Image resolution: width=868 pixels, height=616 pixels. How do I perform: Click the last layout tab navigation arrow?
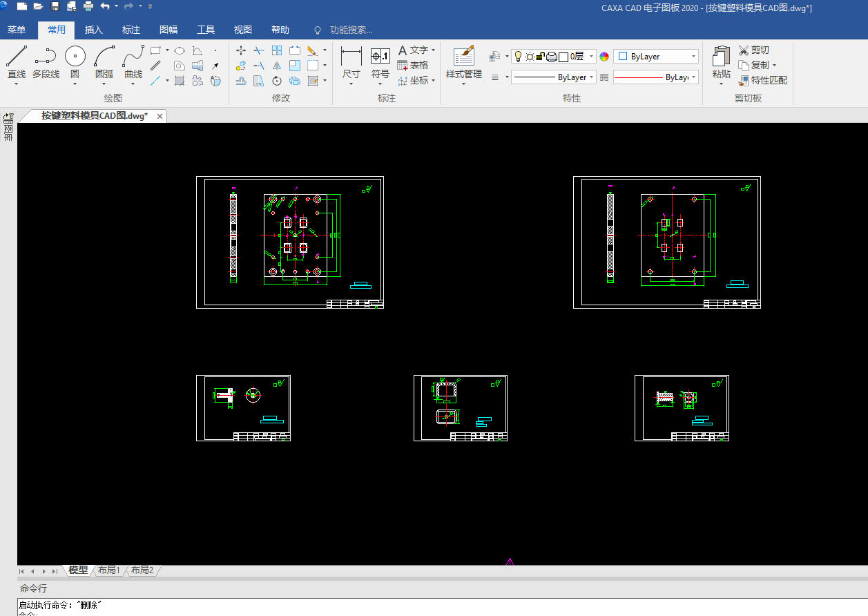coord(55,571)
